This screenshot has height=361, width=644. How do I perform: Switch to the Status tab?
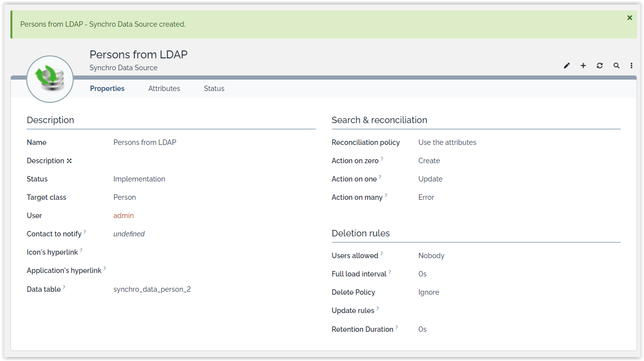[x=214, y=89]
